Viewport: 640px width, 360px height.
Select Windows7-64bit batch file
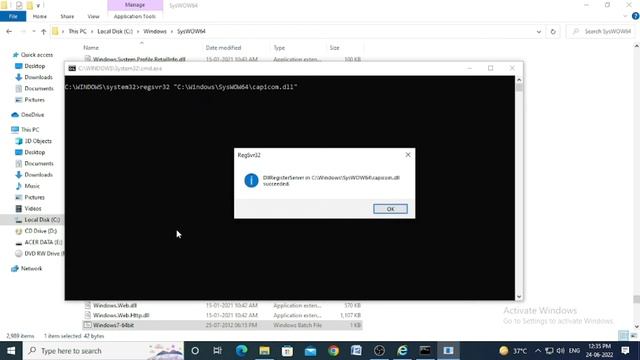pos(113,325)
